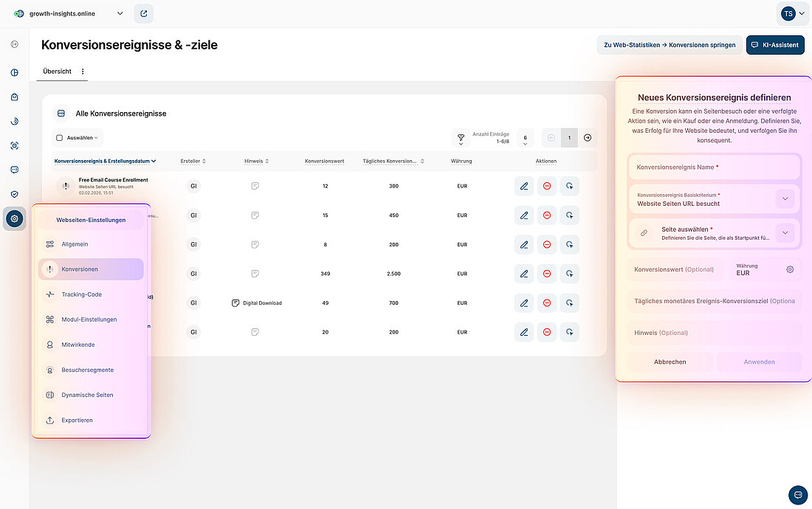812x509 pixels.
Task: Switch to the Übersicht tab
Action: click(x=57, y=71)
